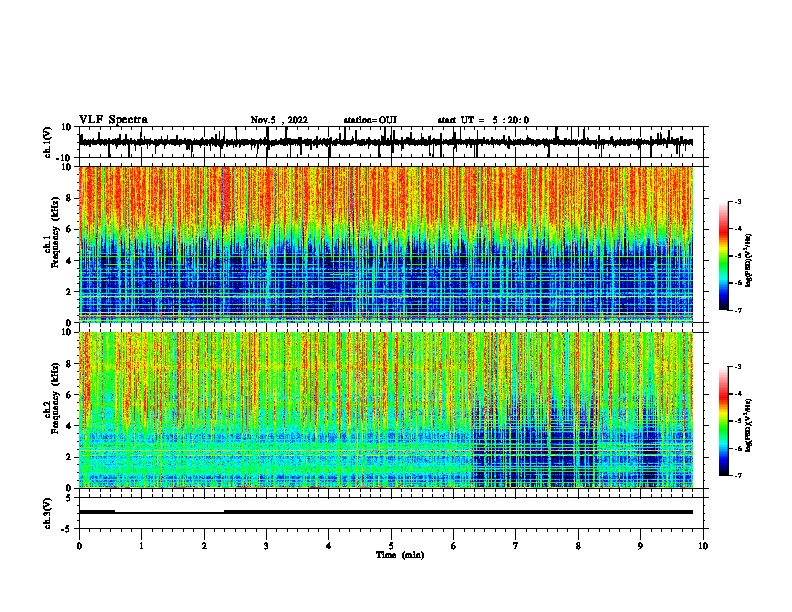Click the '2' kHz tick on ch.1 spectrogram
The image size is (792, 612).
tap(69, 292)
